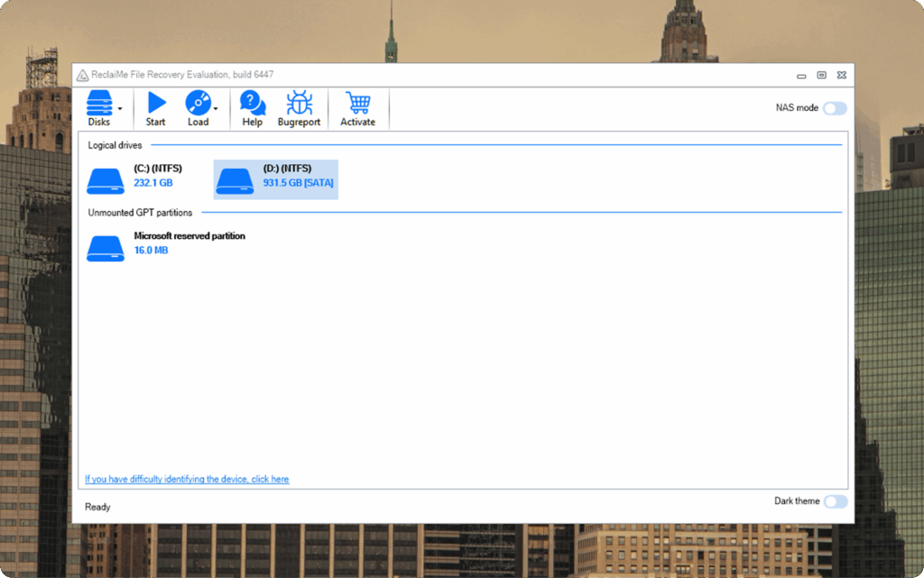Viewport: 924px width, 578px height.
Task: Click the Ready status text
Action: pyautogui.click(x=97, y=507)
